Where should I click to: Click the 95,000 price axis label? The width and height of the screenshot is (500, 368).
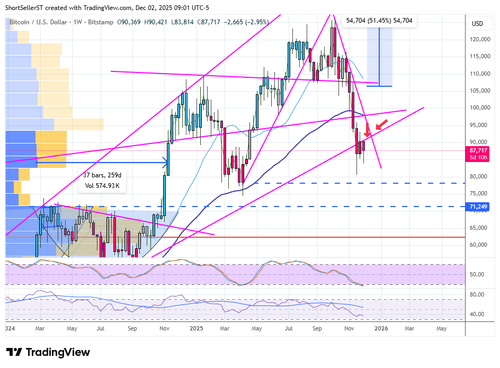click(x=480, y=125)
